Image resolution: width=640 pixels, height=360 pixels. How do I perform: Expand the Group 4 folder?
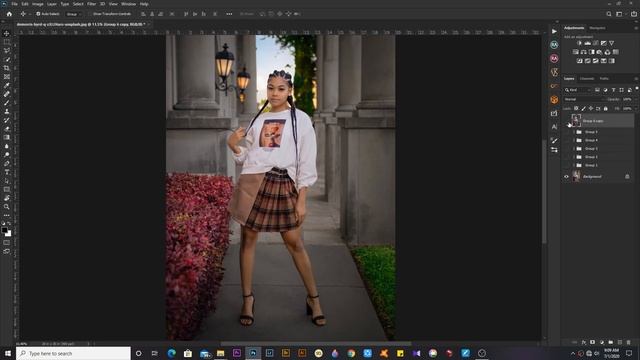pyautogui.click(x=574, y=140)
